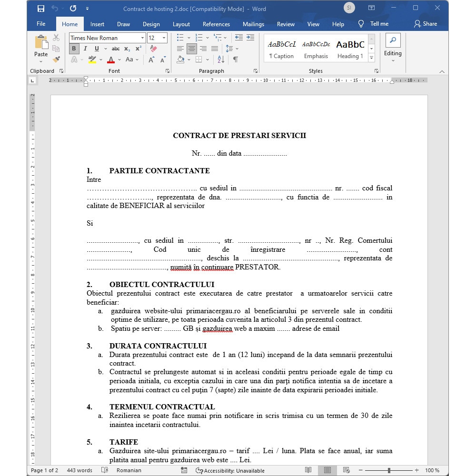
Task: Open the Layout ribbon tab
Action: (181, 24)
